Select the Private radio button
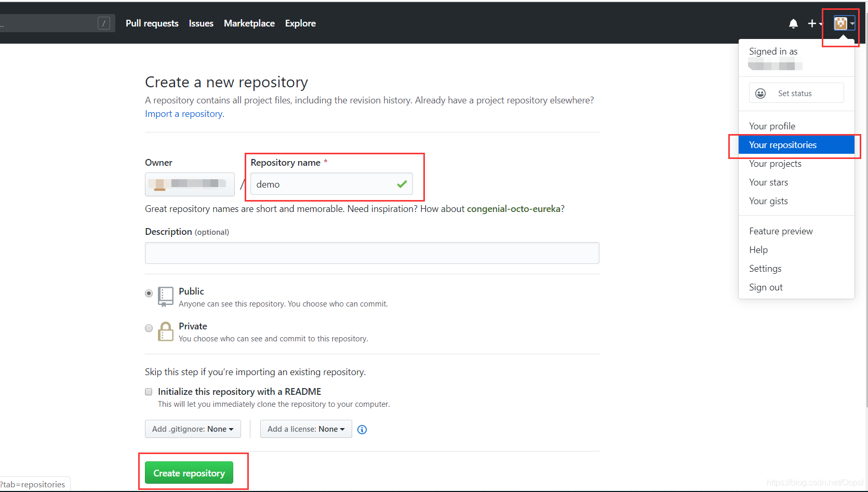Image resolution: width=868 pixels, height=492 pixels. (x=149, y=328)
